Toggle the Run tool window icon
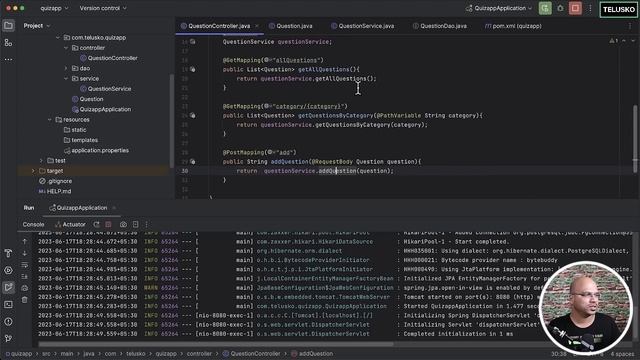The height and width of the screenshot is (360, 640). click(8, 287)
